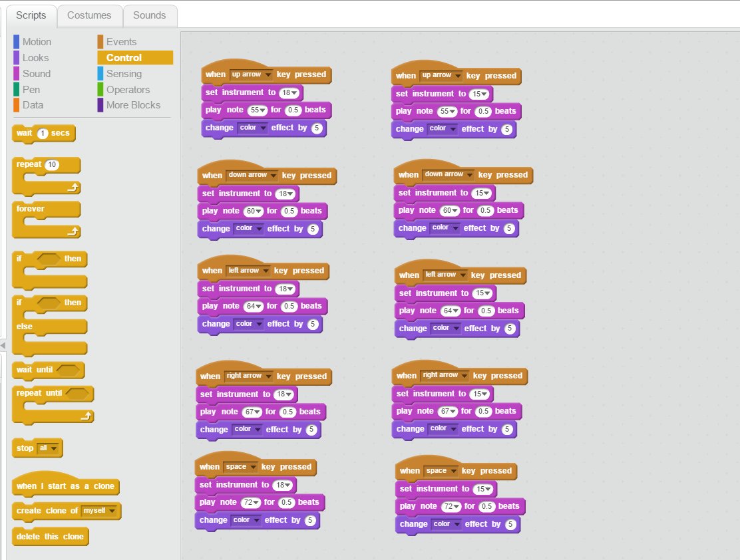740x560 pixels.
Task: Click the 'wait 1 secs' number field
Action: pos(42,134)
